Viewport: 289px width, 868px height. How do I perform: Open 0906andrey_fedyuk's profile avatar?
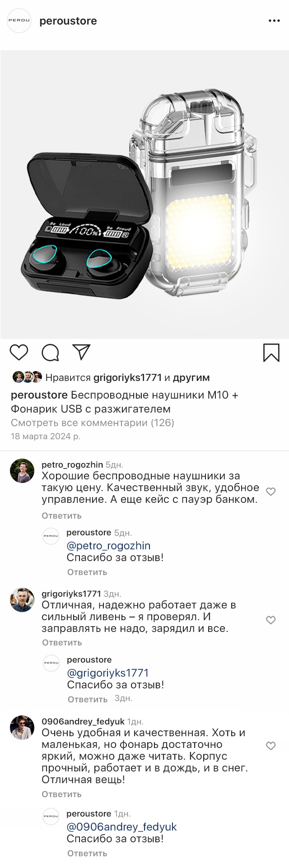pos(22,728)
